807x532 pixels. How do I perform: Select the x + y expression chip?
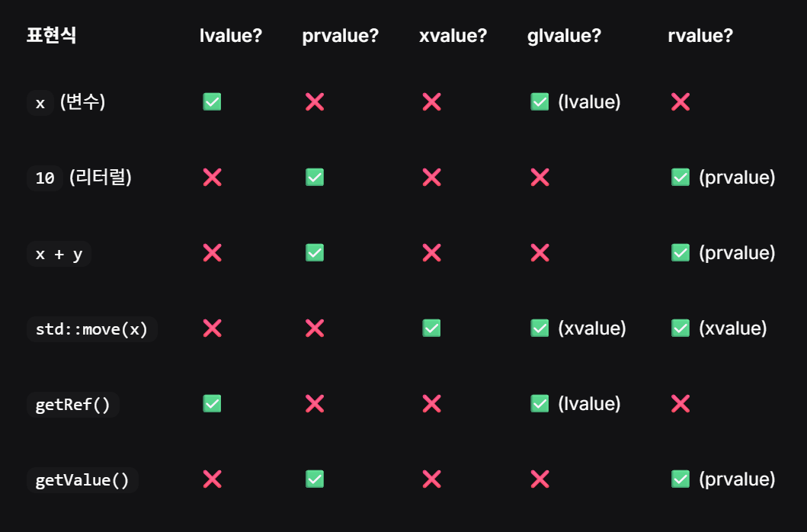[59, 254]
